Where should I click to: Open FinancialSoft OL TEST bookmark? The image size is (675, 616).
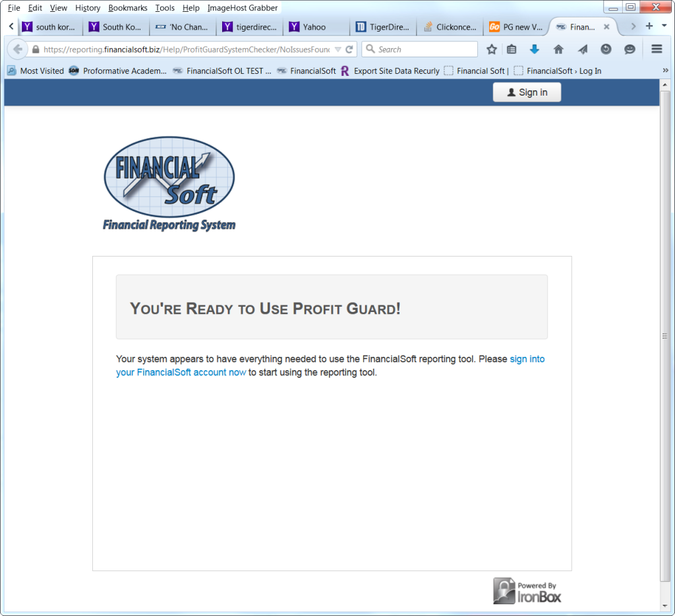(x=222, y=71)
